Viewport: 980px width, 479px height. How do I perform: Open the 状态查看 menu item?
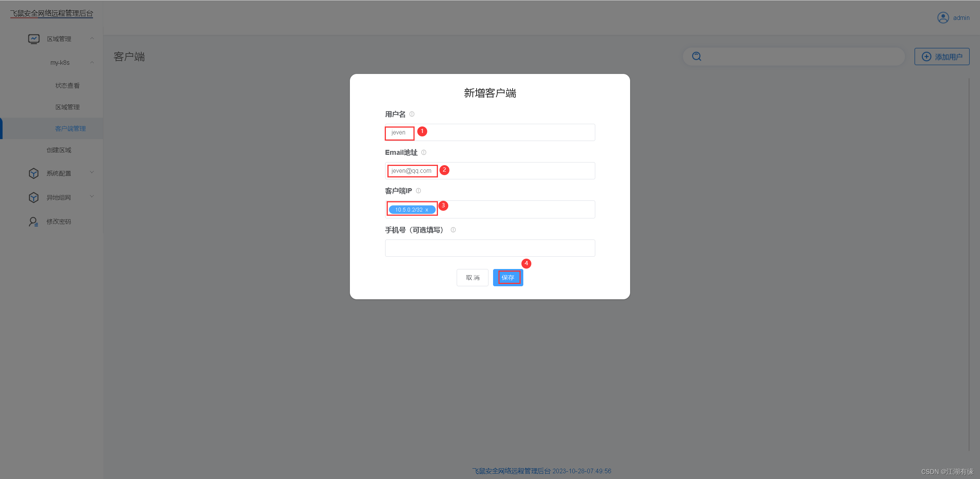(x=67, y=85)
